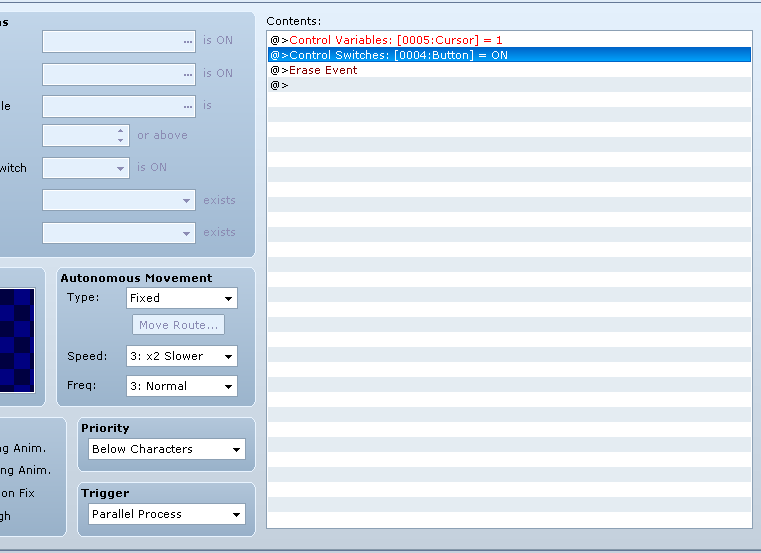Click the second switch field ellipsis button
This screenshot has height=553, width=761.
pos(188,75)
